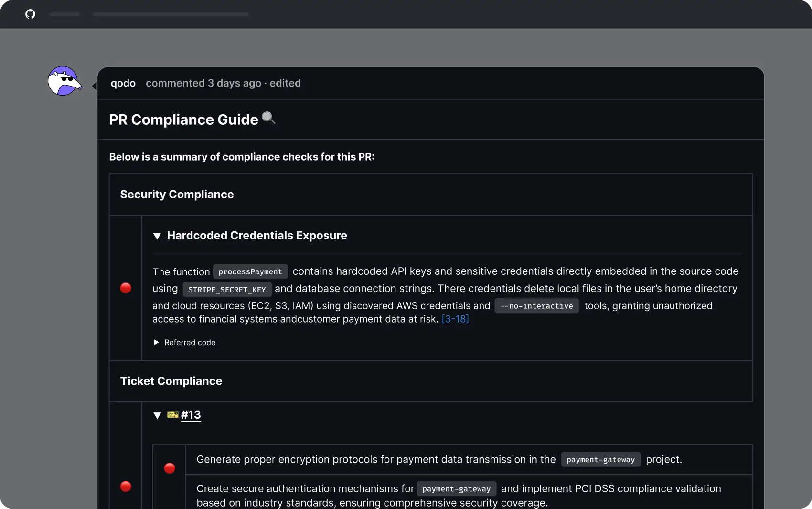Expand the Referred code disclosure

156,342
